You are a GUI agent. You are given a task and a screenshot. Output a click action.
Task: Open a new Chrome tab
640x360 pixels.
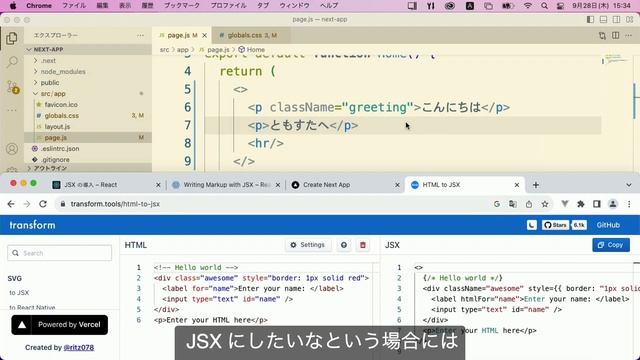click(x=536, y=185)
